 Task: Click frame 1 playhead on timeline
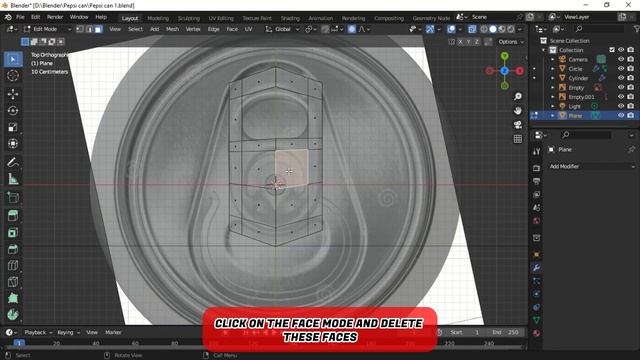pos(19,343)
